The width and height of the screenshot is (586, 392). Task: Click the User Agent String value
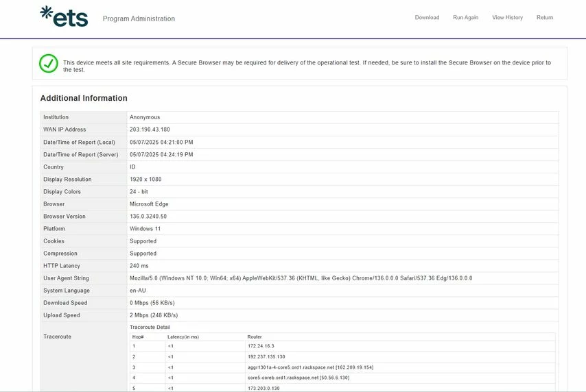pos(301,278)
